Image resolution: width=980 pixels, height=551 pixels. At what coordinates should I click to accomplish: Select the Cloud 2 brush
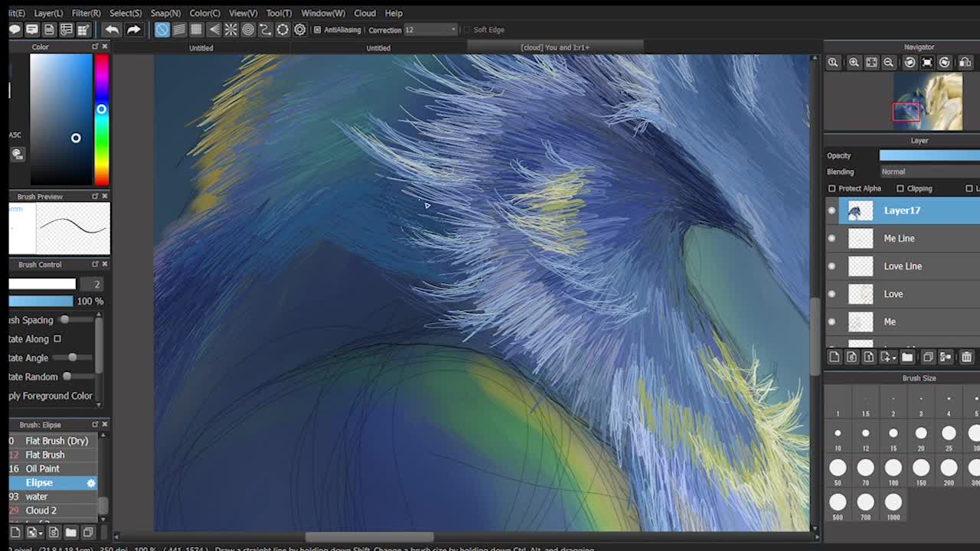(52, 510)
